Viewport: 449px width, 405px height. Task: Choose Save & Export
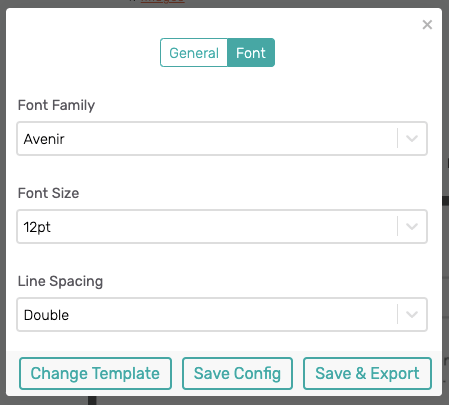pyautogui.click(x=367, y=373)
